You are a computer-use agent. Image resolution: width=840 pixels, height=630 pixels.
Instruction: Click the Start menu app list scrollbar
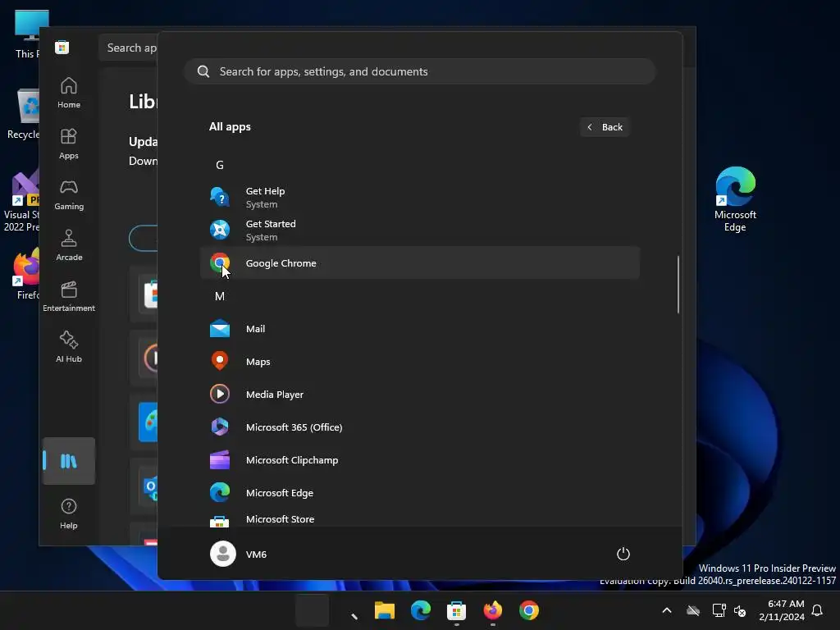tap(678, 285)
